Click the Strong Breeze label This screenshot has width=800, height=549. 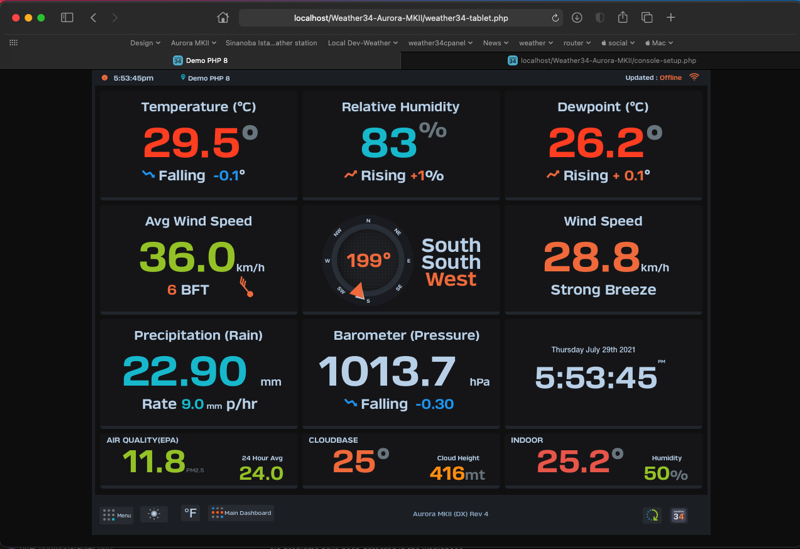[603, 290]
